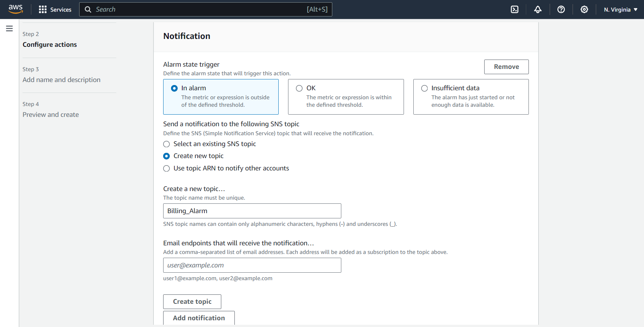Viewport: 644px width, 327px height.
Task: Open the Services grid menu
Action: 55,9
